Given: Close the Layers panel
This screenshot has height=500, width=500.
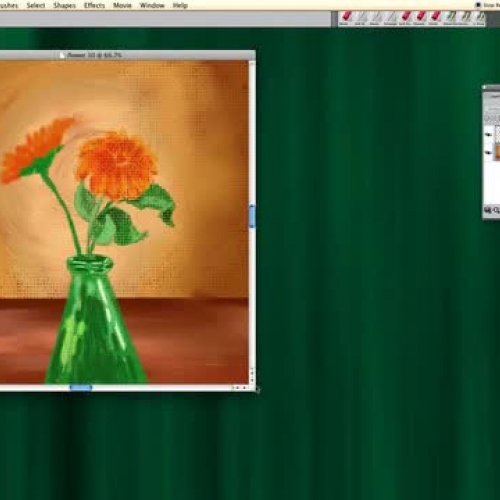Looking at the screenshot, I should (x=485, y=88).
